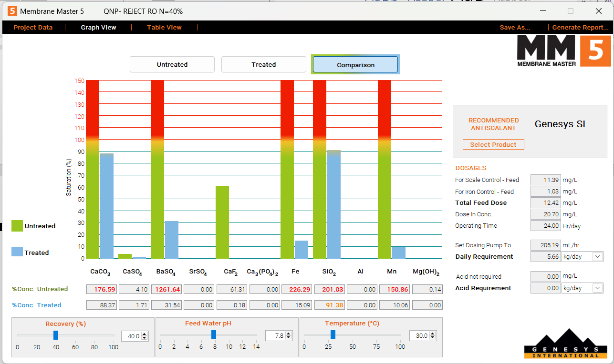Click the green Untreated legend swatch

click(17, 226)
